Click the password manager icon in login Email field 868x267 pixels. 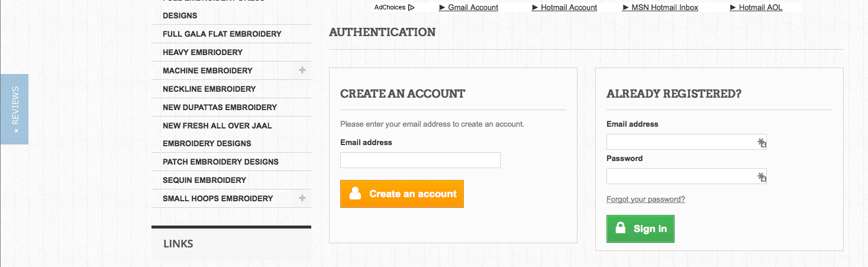(x=761, y=143)
